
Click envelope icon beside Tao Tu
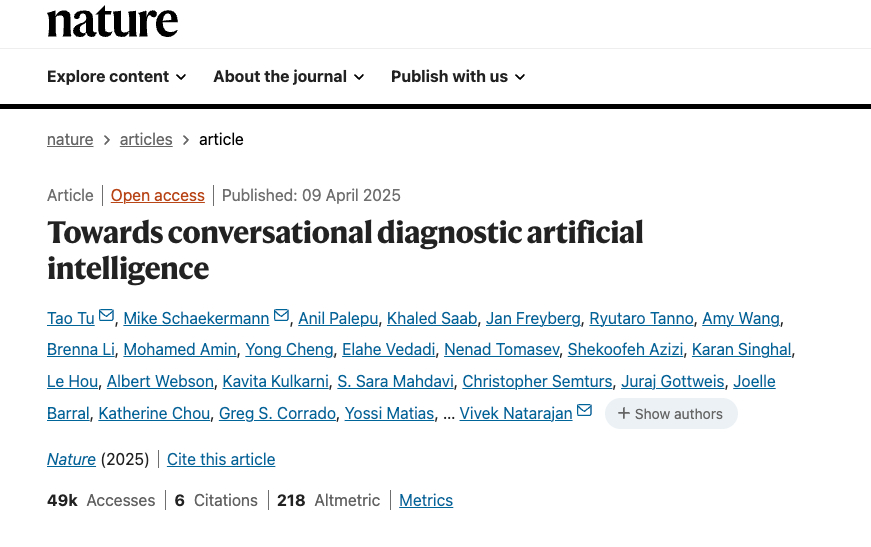pyautogui.click(x=107, y=317)
